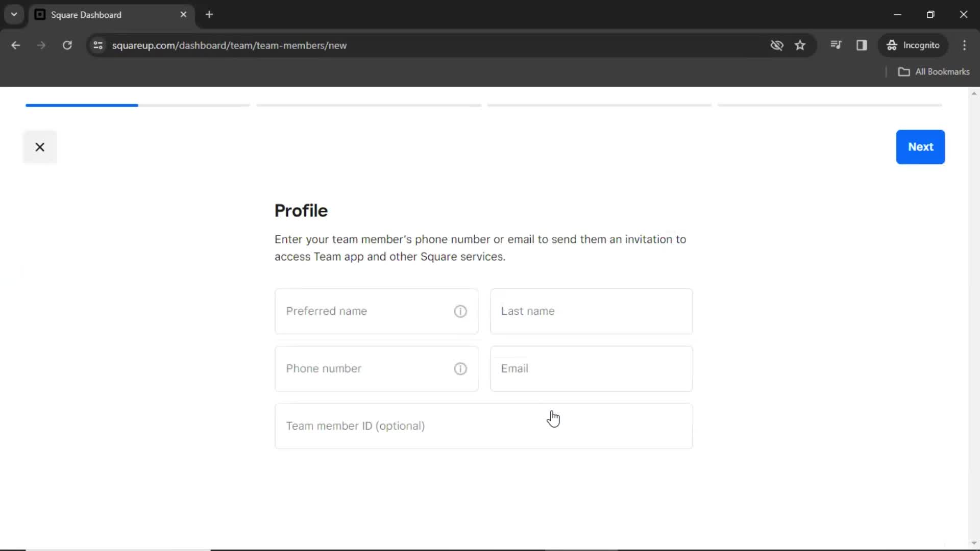Click the info icon next to Preferred name

tap(460, 311)
